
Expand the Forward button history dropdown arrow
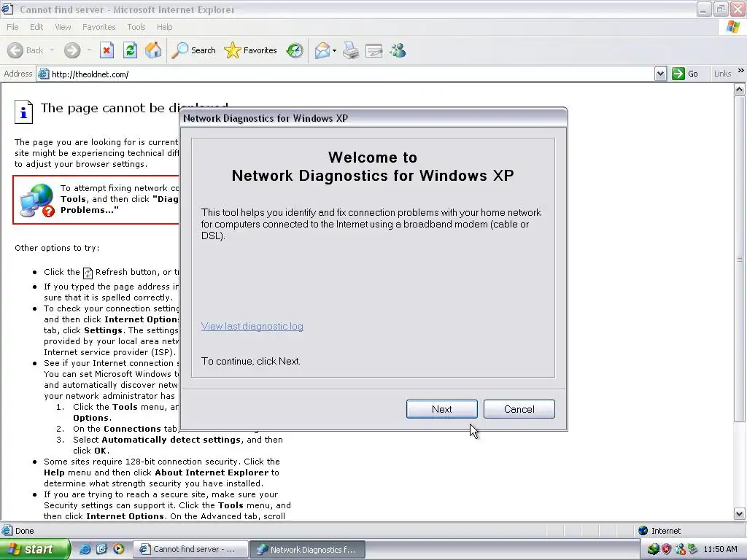(89, 50)
